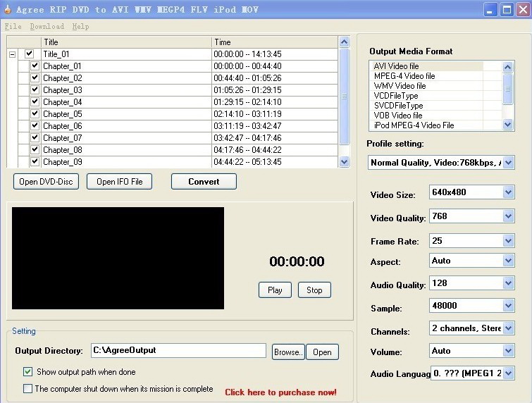Toggle the Title_01 checkbox
Screen dimensions: 532x403
tap(29, 54)
